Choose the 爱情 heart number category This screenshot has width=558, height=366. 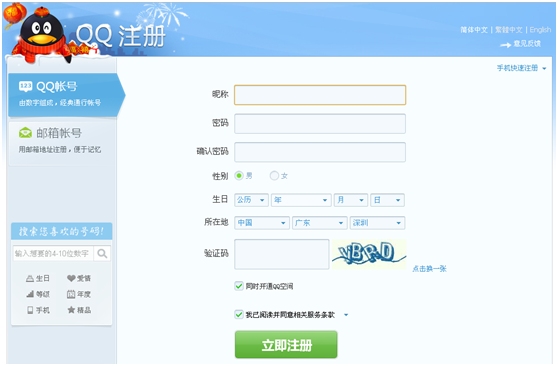(79, 278)
